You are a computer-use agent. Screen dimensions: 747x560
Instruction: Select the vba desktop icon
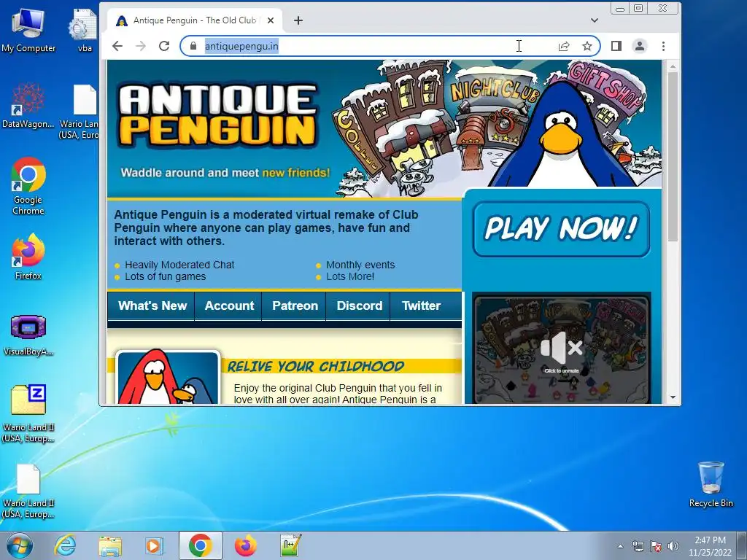tap(85, 31)
